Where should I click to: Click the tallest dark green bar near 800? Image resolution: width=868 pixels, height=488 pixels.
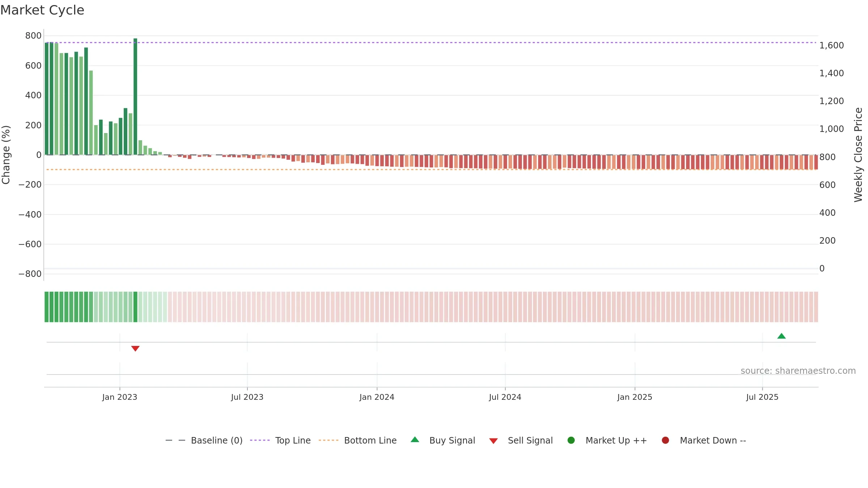(135, 97)
